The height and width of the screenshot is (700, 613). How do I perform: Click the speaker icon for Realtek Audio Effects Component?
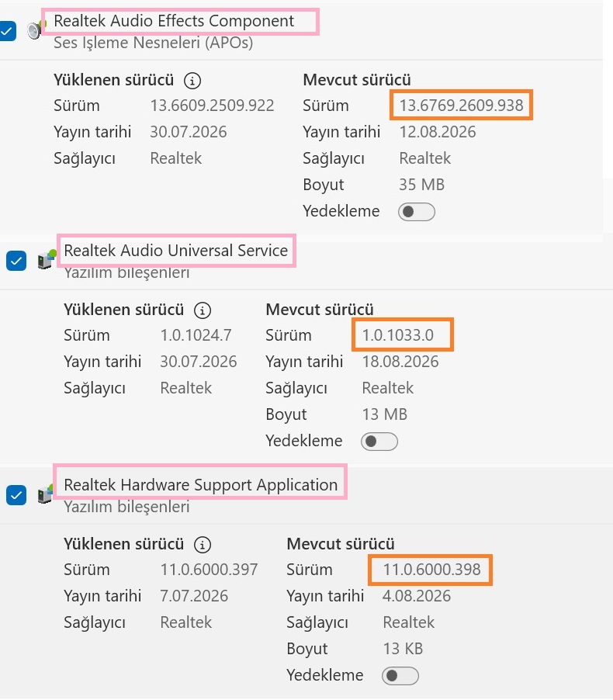point(35,30)
